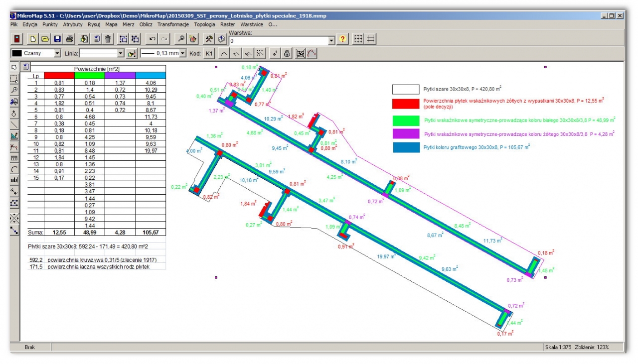Click the yellow question mark help button
This screenshot has height=364, width=638.
pyautogui.click(x=343, y=40)
